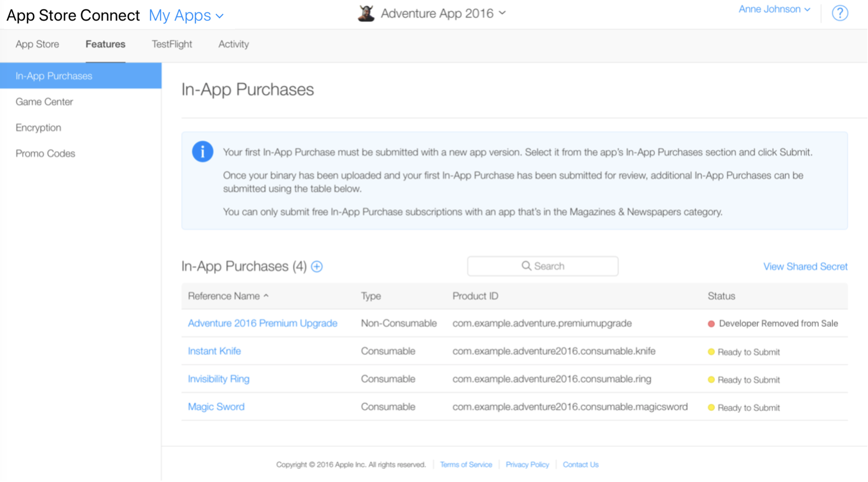
Task: Click the yellow status dot for Instant Knife
Action: tap(711, 352)
